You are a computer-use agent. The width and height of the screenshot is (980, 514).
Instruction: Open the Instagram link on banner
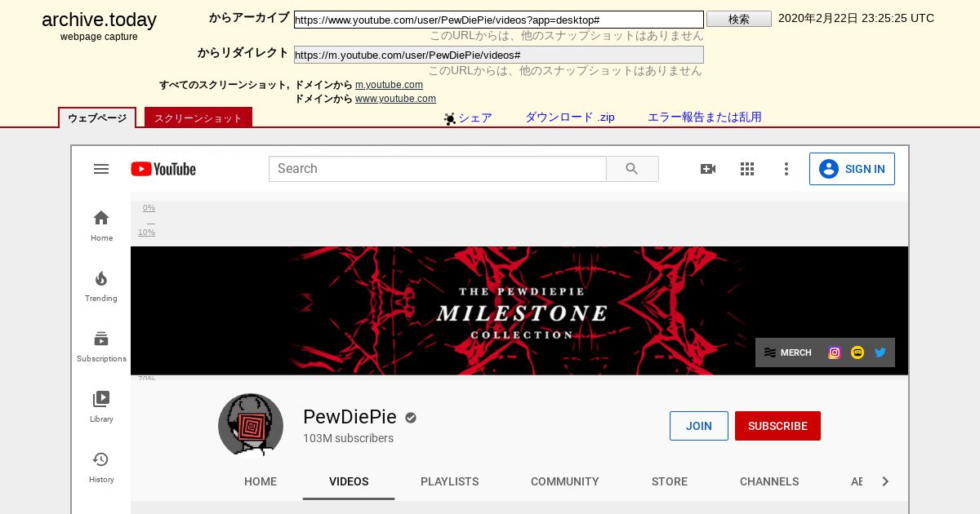click(835, 352)
